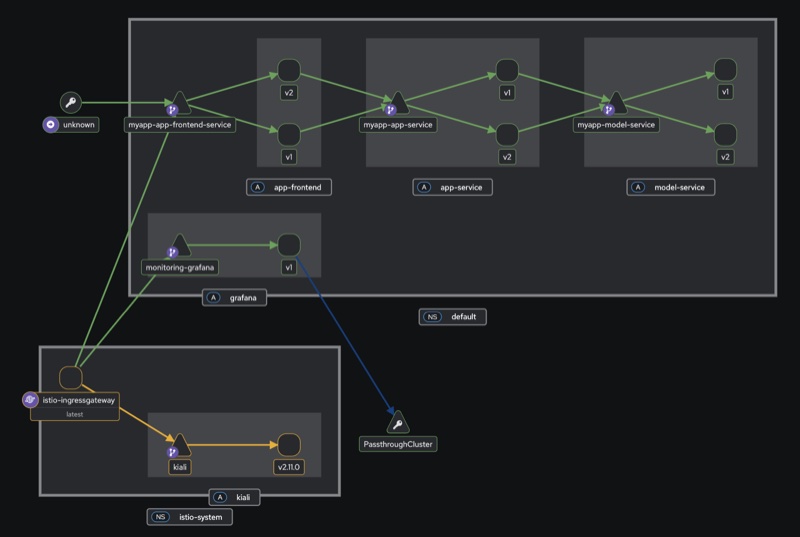This screenshot has width=800, height=537.
Task: Select app-frontend v2 workload node
Action: (289, 70)
